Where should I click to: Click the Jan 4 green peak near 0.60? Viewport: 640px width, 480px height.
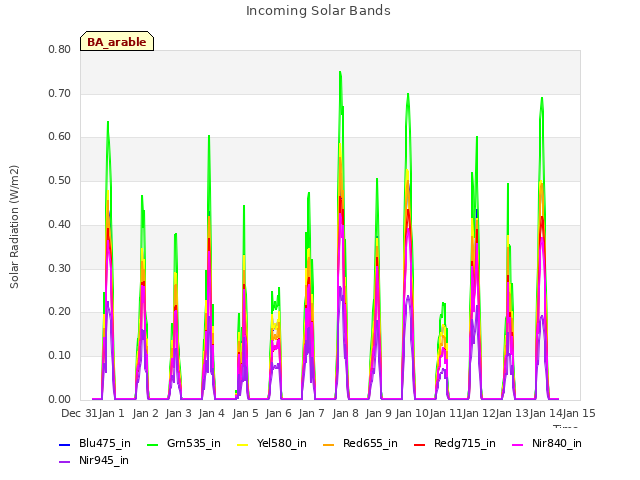click(x=209, y=136)
